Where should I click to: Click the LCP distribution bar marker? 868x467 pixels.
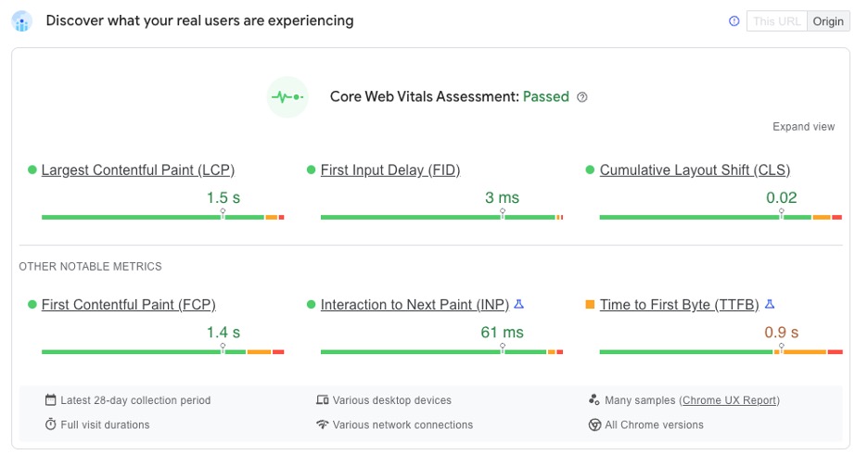(223, 214)
